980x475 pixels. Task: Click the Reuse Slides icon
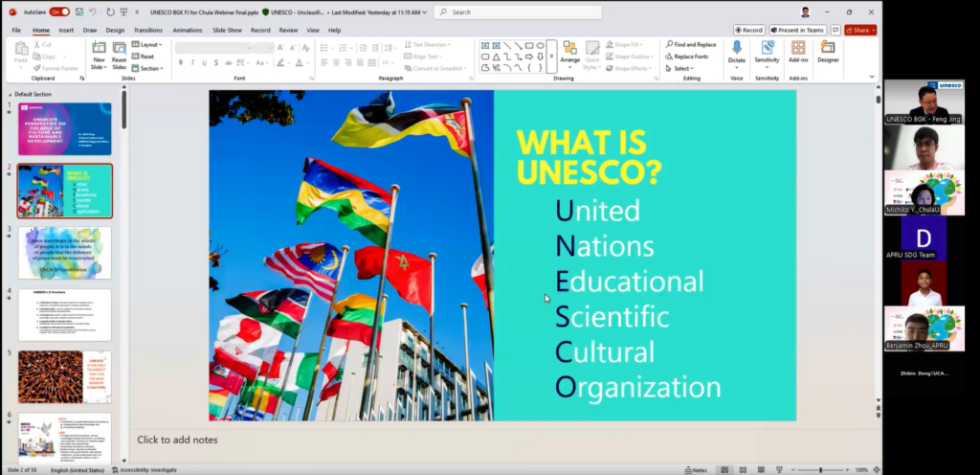click(x=120, y=48)
